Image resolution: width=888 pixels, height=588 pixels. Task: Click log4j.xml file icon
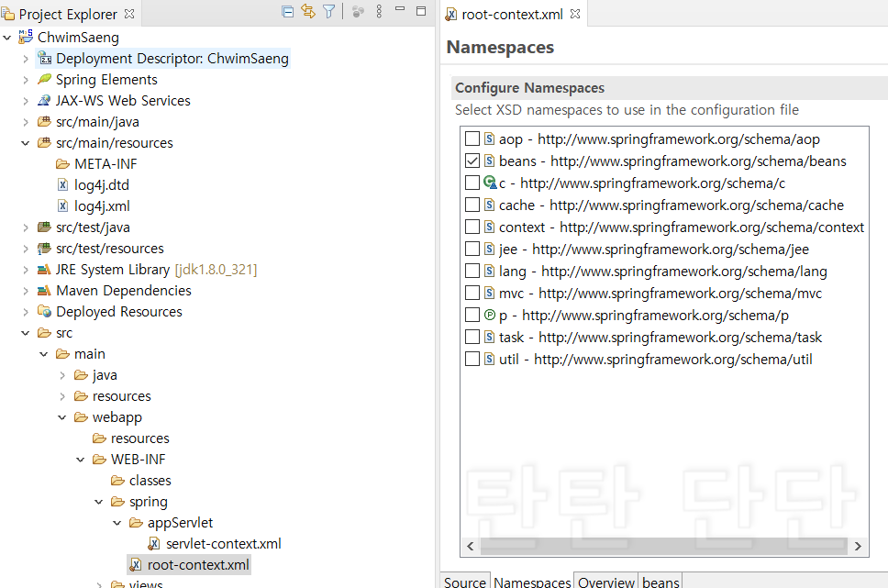(x=63, y=205)
